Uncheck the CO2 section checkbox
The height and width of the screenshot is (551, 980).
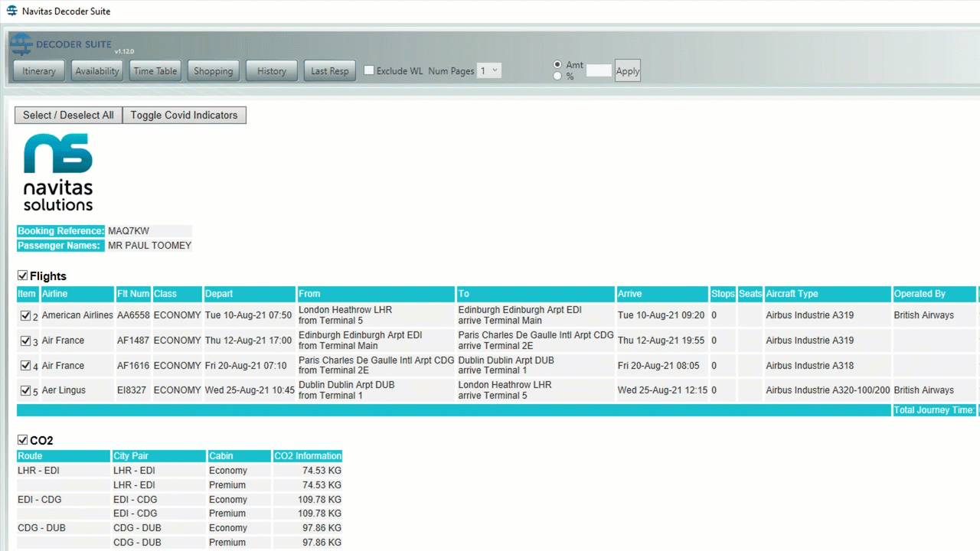coord(22,440)
